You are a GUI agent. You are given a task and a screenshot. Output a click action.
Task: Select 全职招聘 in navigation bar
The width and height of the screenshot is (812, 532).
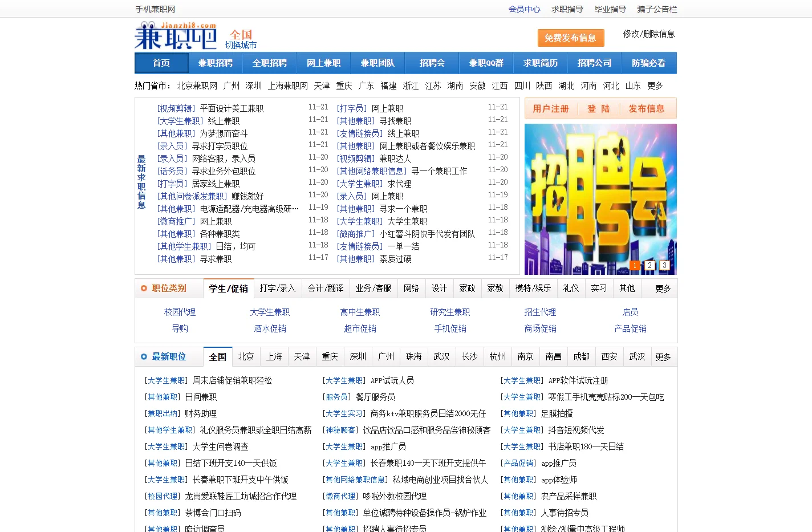pos(270,63)
